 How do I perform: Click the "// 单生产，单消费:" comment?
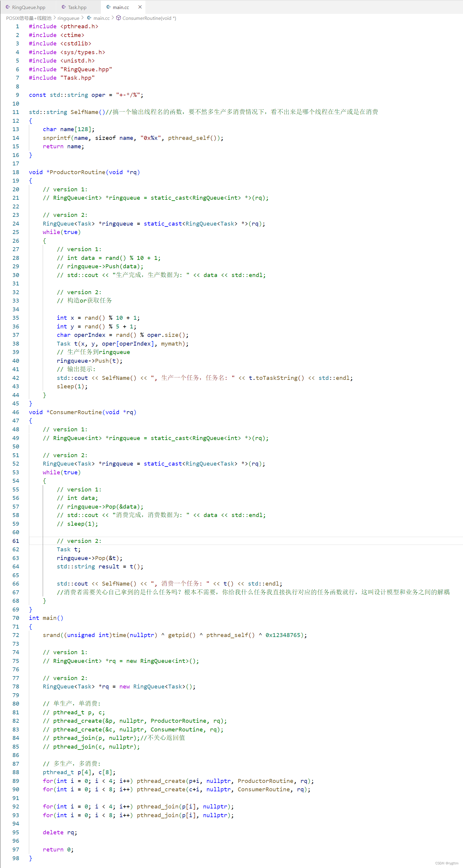[x=72, y=703]
